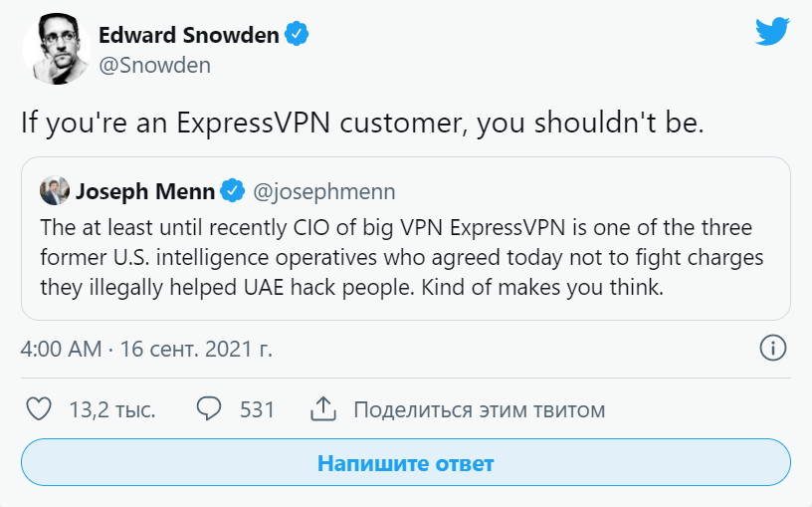Image resolution: width=812 pixels, height=507 pixels.
Task: Click the heart like icon
Action: click(x=38, y=409)
